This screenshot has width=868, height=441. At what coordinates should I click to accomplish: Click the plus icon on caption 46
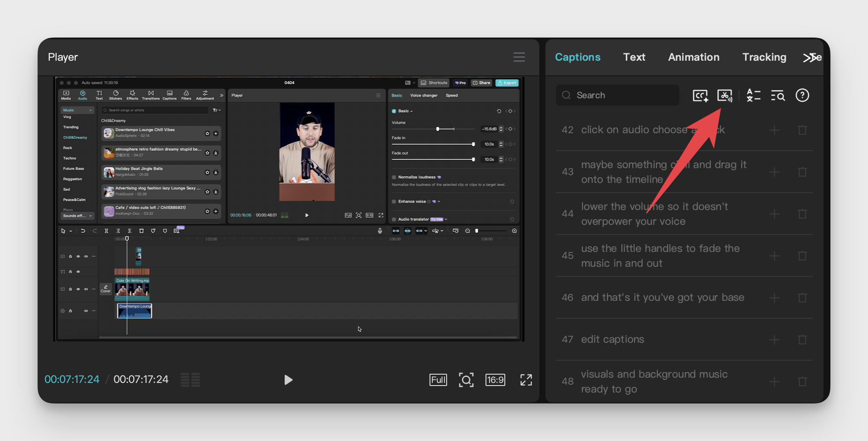[774, 298]
